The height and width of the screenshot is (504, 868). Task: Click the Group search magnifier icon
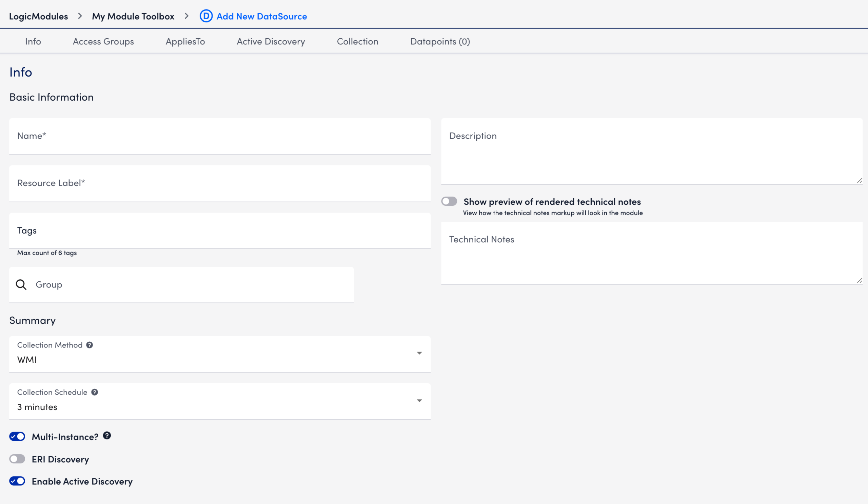pos(21,285)
